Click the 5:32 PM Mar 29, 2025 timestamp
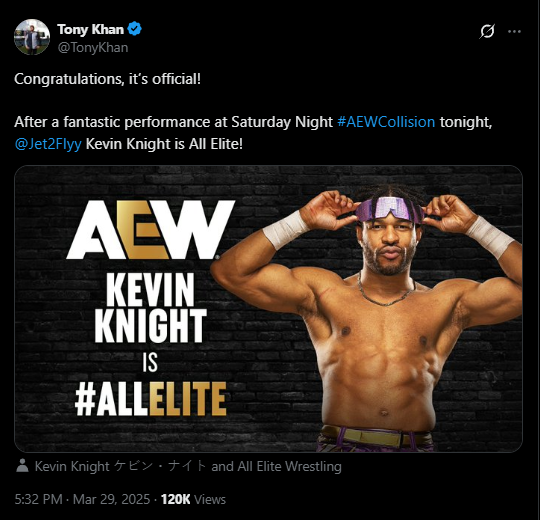The width and height of the screenshot is (540, 520). tap(82, 499)
